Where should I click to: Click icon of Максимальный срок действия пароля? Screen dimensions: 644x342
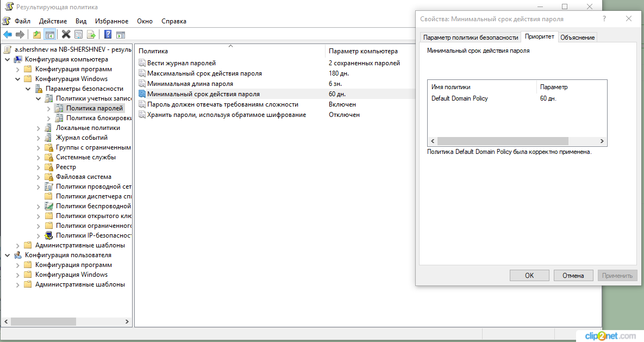pos(142,73)
